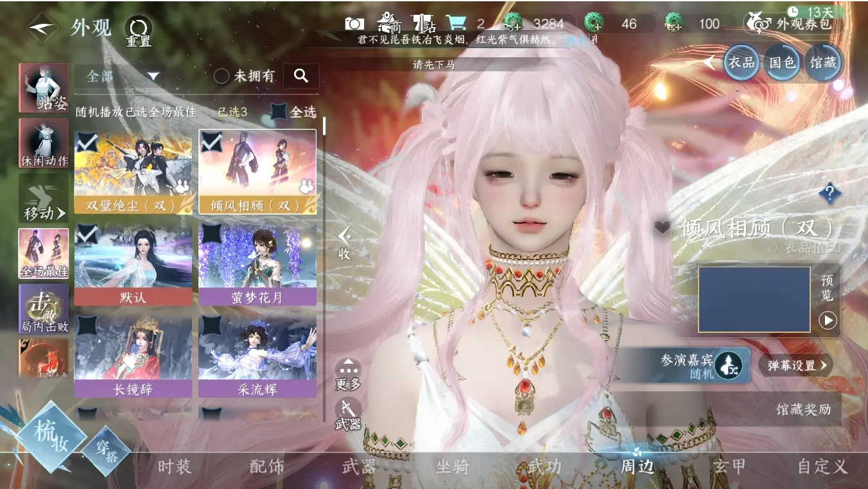This screenshot has width=868, height=489.
Task: Open the 站姿 sidebar category
Action: click(x=44, y=88)
